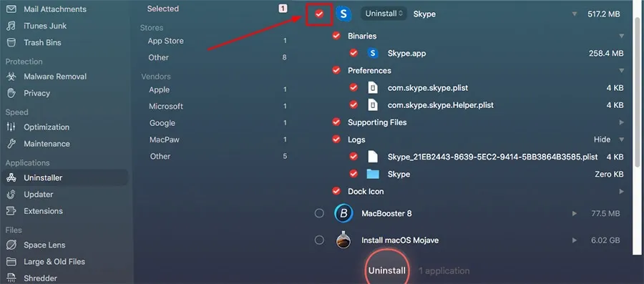The width and height of the screenshot is (644, 284).
Task: Uncheck the Preferences group checkbox
Action: pyautogui.click(x=336, y=71)
